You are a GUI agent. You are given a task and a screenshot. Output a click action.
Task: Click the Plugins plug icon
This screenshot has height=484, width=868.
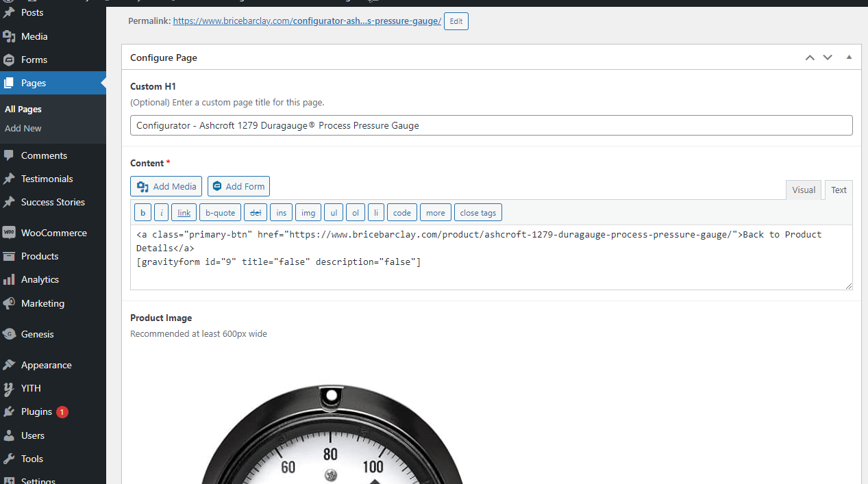point(9,412)
